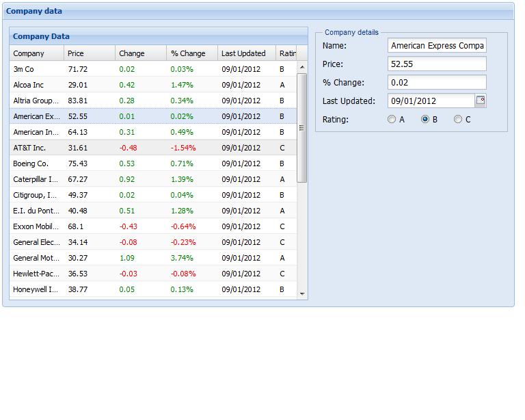Viewport: 525px width, 420px height.
Task: Select the Honeywell I... row
Action: 153,289
